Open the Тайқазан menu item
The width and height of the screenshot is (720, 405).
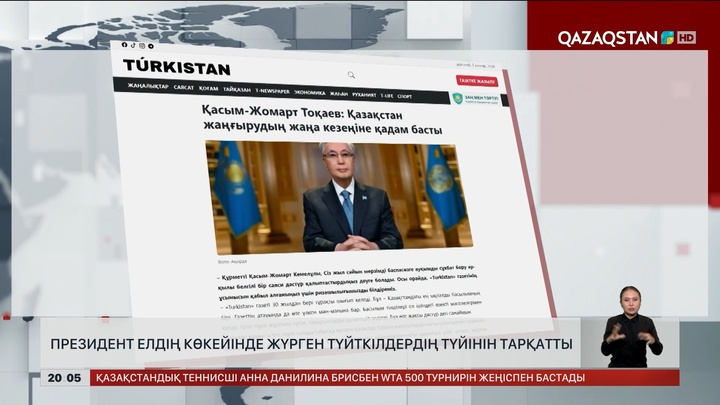tap(237, 90)
